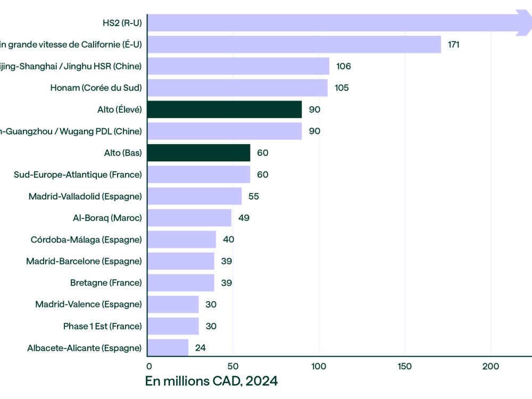Click the 0 tick label on the axis

click(149, 367)
